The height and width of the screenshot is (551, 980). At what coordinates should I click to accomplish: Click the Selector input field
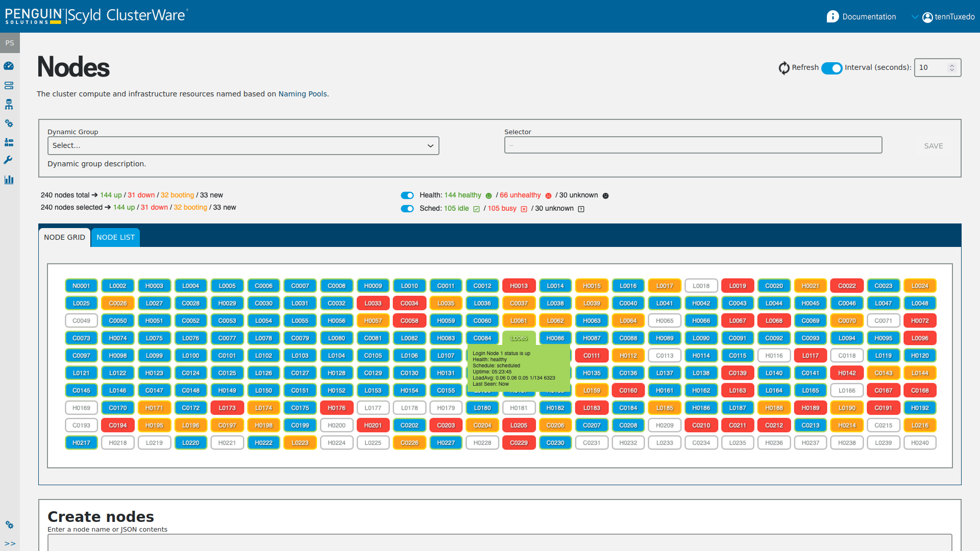693,145
